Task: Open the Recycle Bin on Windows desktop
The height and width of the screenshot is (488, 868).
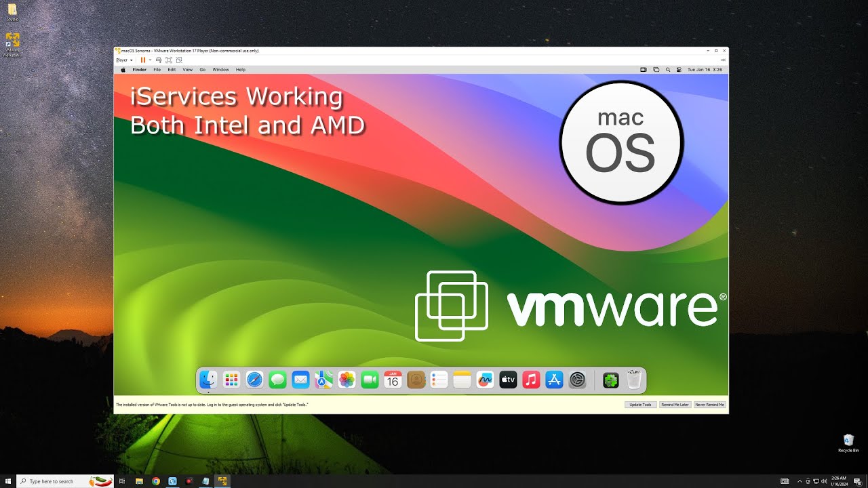Action: (848, 443)
